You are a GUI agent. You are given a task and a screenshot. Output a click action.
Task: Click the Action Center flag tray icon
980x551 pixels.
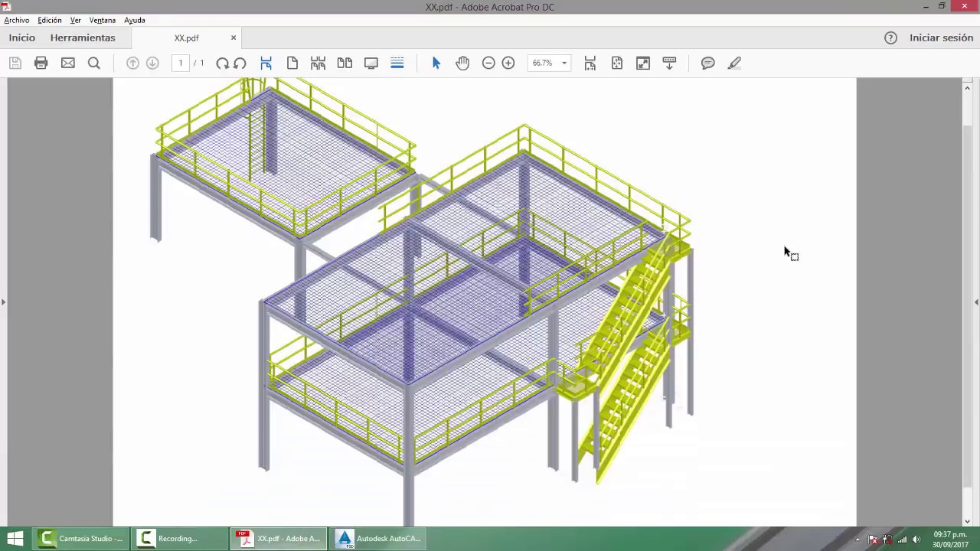pos(873,540)
